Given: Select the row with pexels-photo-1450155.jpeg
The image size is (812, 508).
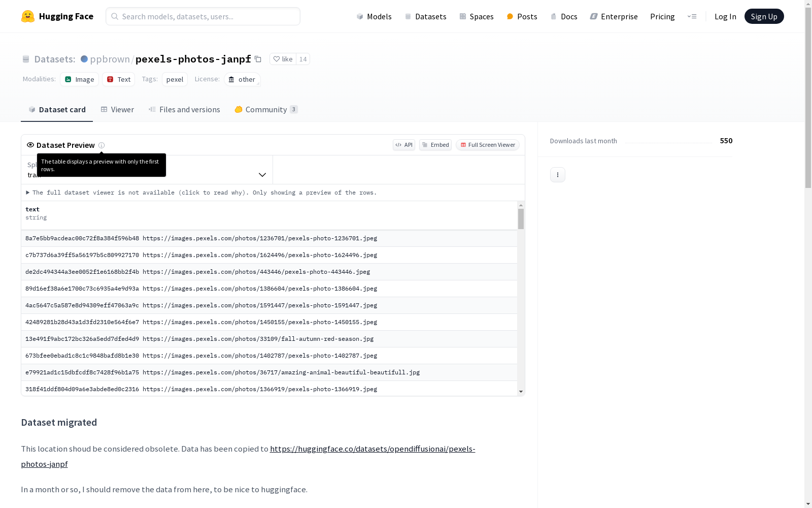Looking at the screenshot, I should click(x=269, y=322).
